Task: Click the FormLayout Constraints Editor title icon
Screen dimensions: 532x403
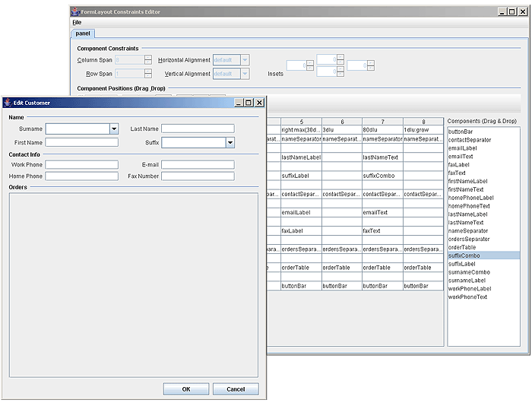Action: tap(75, 11)
